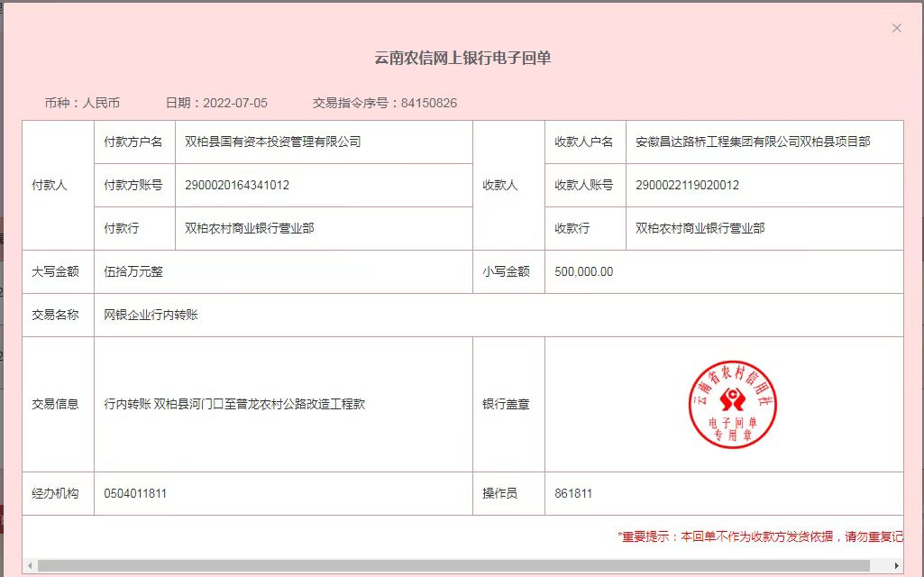Screen dimensions: 924x577
Task: Click the payer bank 双柏农村商业银行营业部
Action: click(x=249, y=229)
